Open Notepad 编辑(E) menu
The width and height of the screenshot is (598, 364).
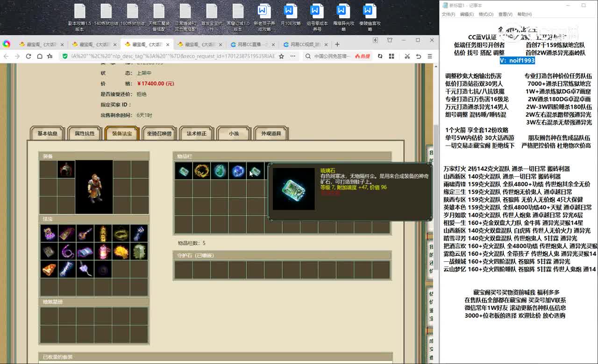[467, 14]
